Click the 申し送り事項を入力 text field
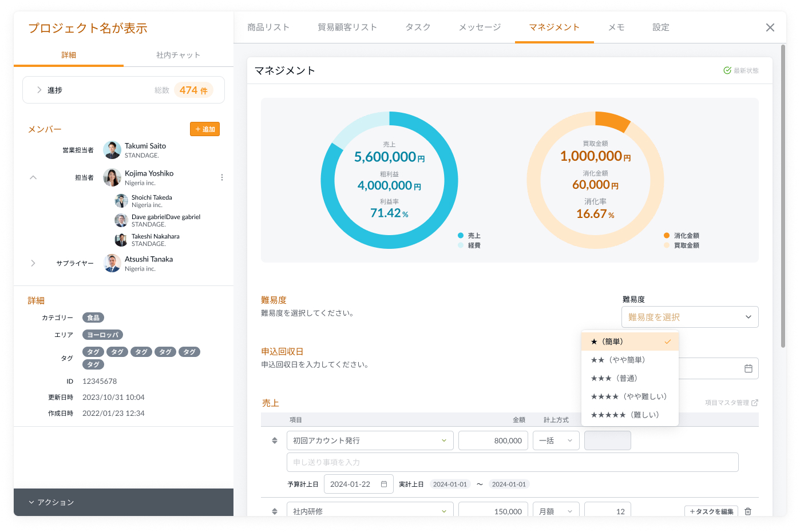 [x=513, y=462]
